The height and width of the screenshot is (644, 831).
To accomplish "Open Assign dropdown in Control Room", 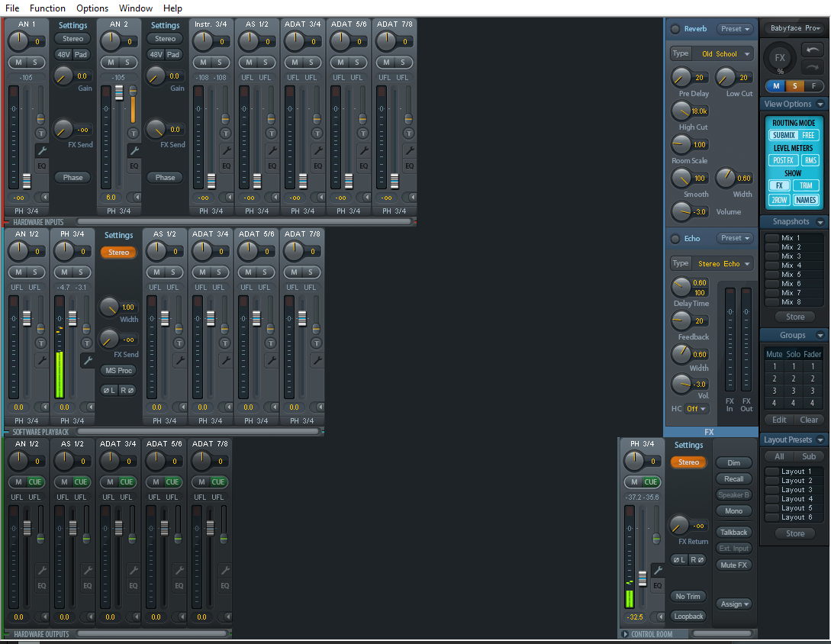I will [734, 604].
